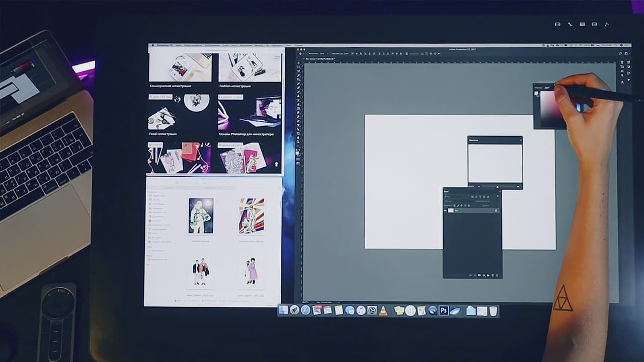Select the background layer thumbnail
The height and width of the screenshot is (362, 644).
(x=451, y=211)
